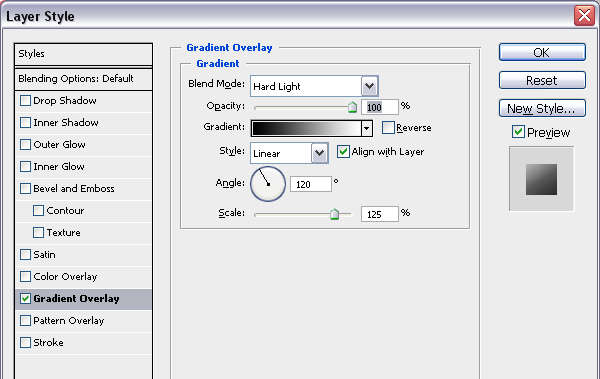Image resolution: width=600 pixels, height=379 pixels.
Task: Click the Angle dial control
Action: (268, 184)
